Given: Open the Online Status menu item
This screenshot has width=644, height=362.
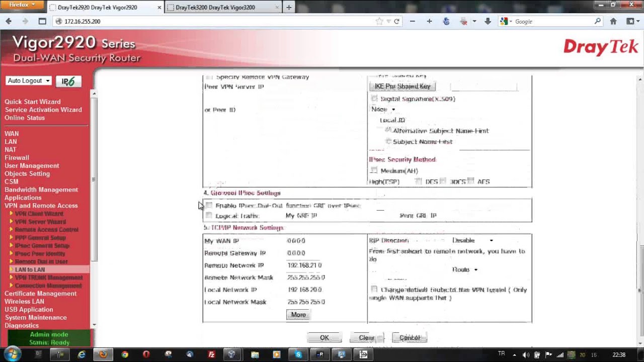Looking at the screenshot, I should 25,118.
